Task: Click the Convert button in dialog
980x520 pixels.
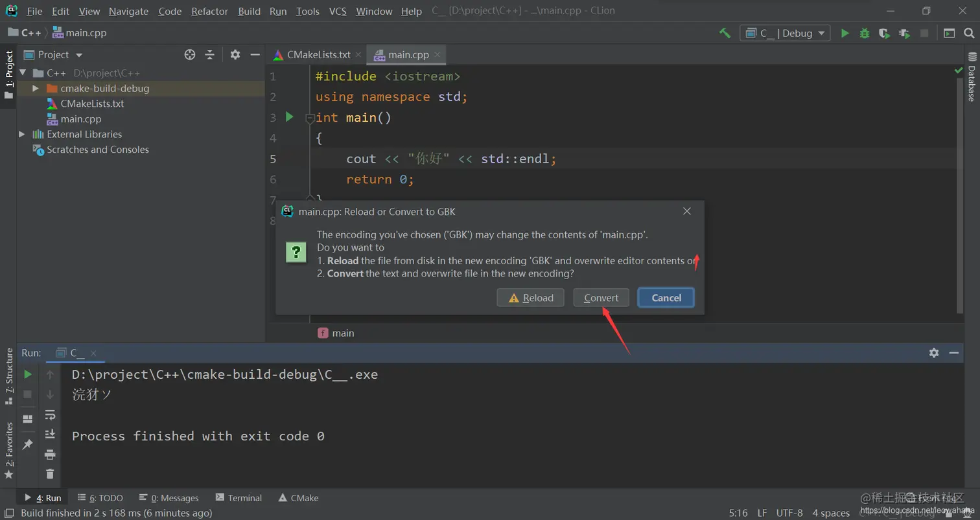Action: point(601,298)
